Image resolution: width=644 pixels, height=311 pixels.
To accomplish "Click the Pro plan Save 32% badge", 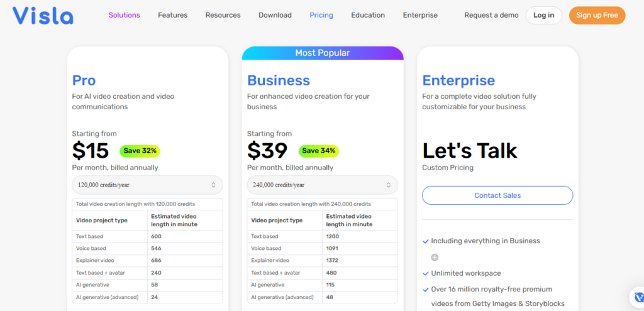I will (140, 151).
